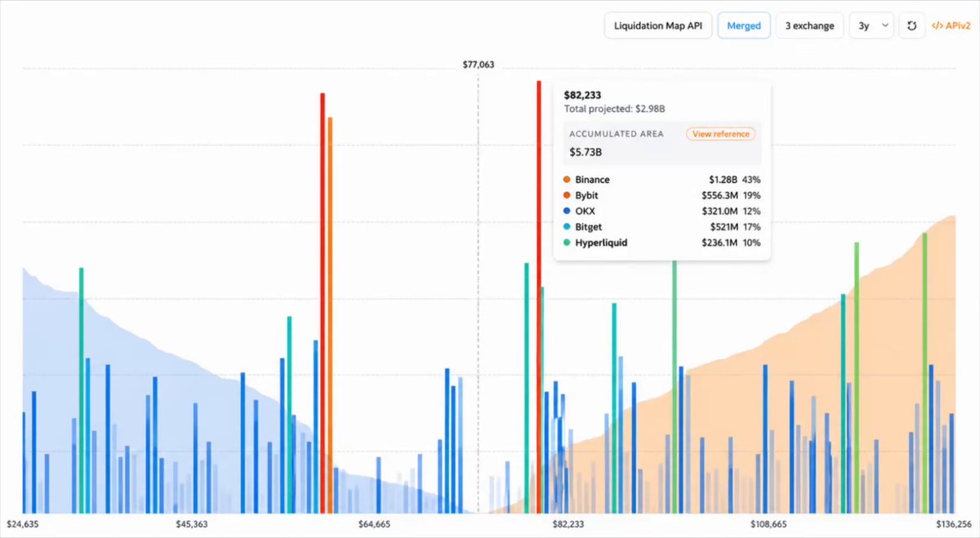Click the orange Binance legend dot
The width and height of the screenshot is (980, 538).
click(567, 180)
